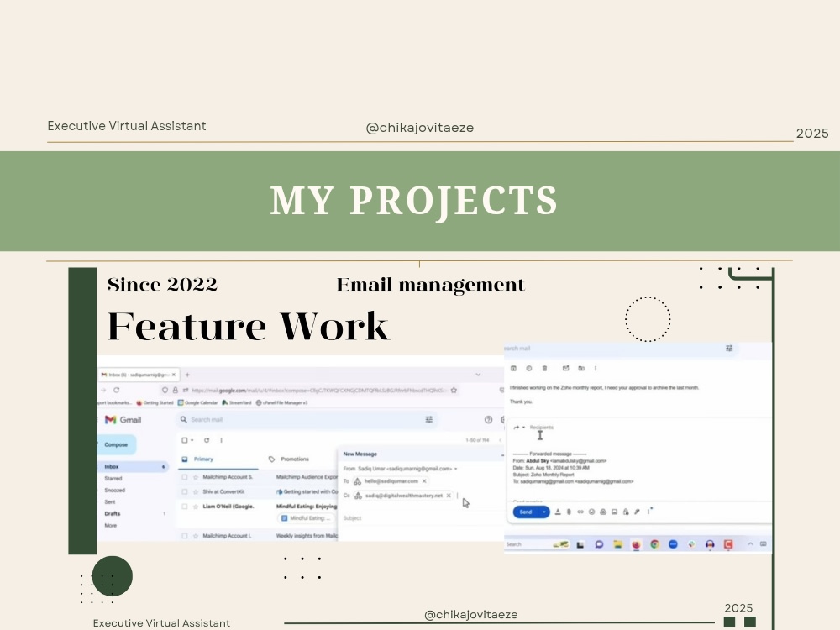Star the Shiv at ConvertKit email
Image resolution: width=840 pixels, height=630 pixels.
tap(196, 491)
